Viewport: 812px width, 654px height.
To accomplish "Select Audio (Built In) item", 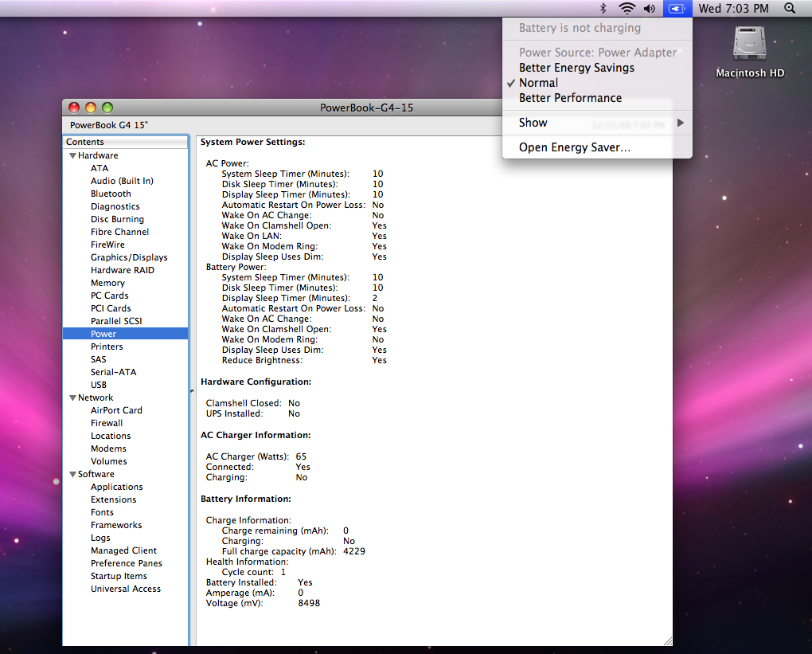I will (x=125, y=181).
